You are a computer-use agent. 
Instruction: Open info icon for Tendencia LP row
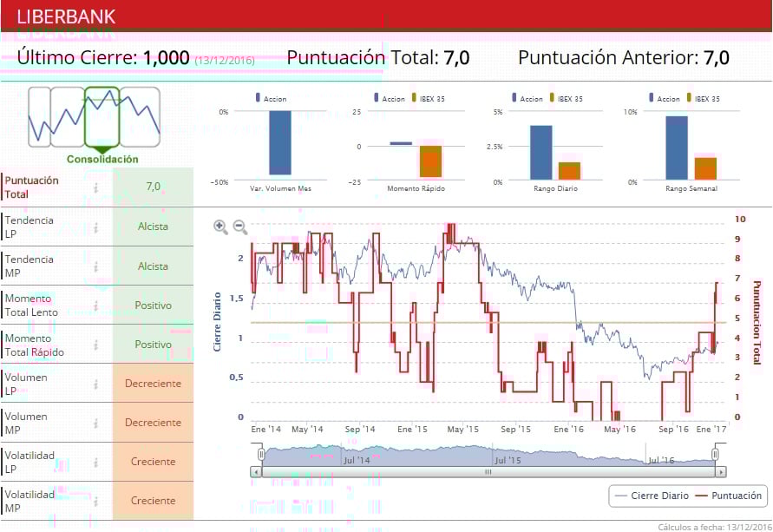(96, 227)
